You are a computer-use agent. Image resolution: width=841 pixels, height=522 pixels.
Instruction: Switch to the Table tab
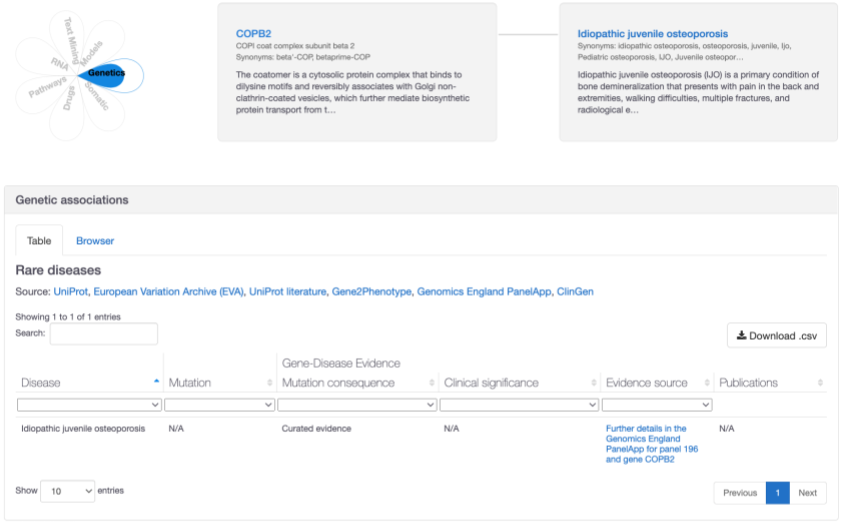39,241
